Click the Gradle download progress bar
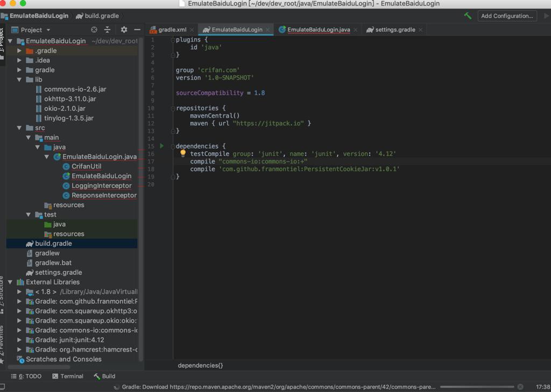The image size is (551, 392). pos(477,387)
